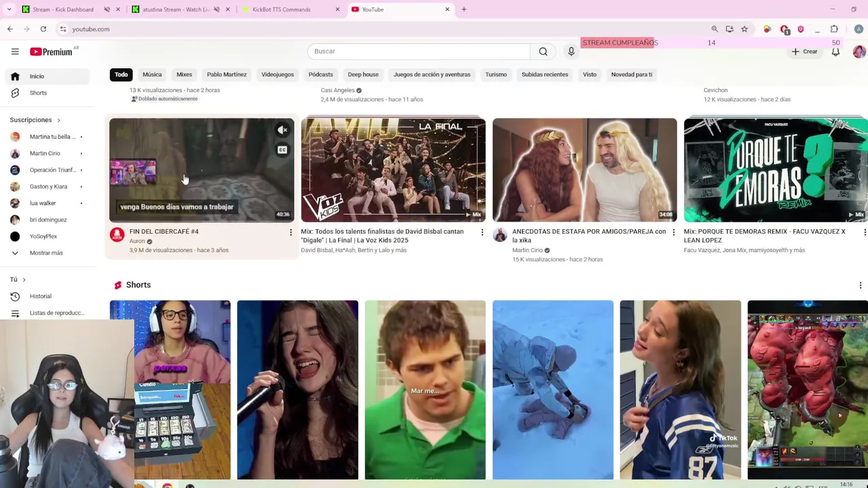The height and width of the screenshot is (488, 868).
Task: Open ANECDOTAS DE ESTAFA video thumbnail
Action: click(x=585, y=170)
